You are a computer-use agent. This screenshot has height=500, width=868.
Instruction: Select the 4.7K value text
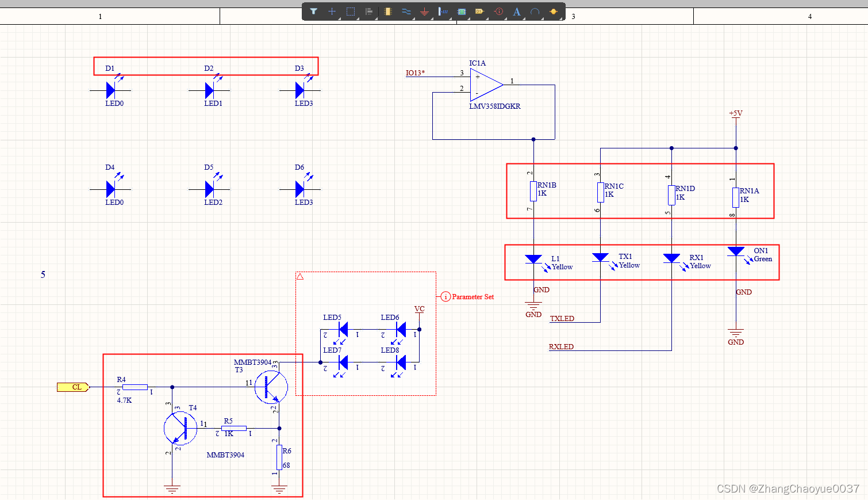(x=124, y=400)
